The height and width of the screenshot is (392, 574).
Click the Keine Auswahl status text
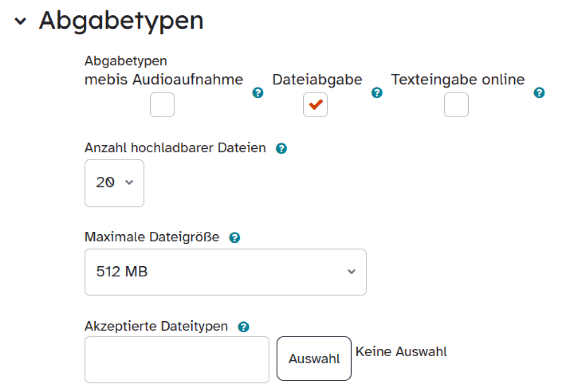pyautogui.click(x=401, y=352)
